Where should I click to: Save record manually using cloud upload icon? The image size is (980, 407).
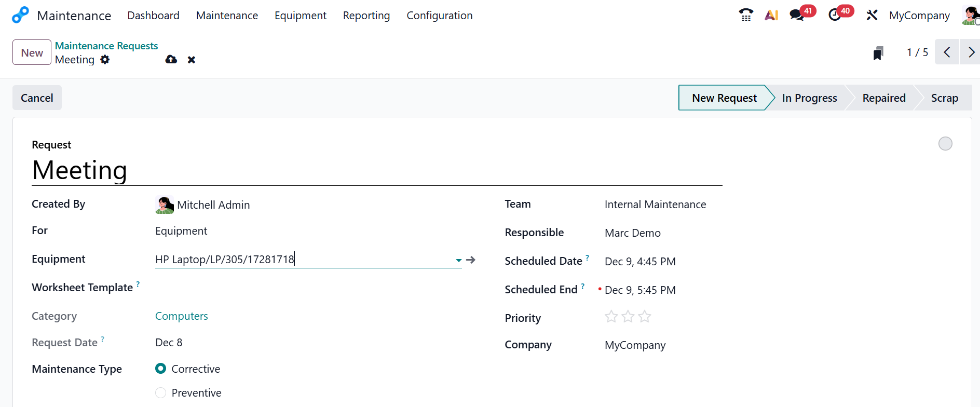(171, 60)
